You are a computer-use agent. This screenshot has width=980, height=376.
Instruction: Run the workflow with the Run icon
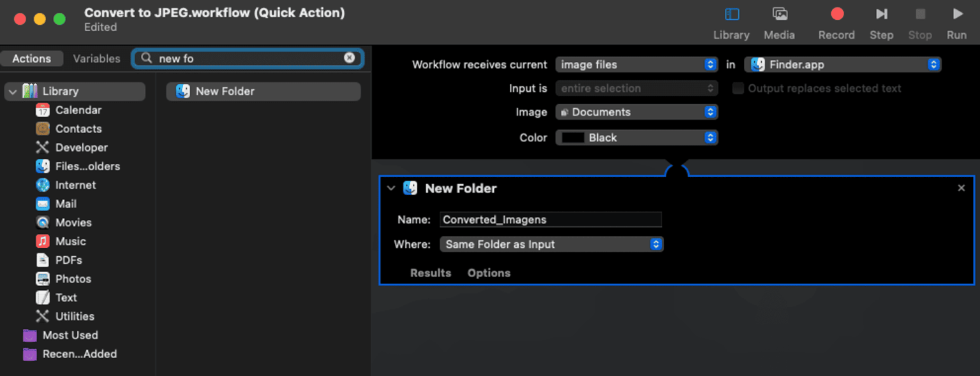coord(956,15)
